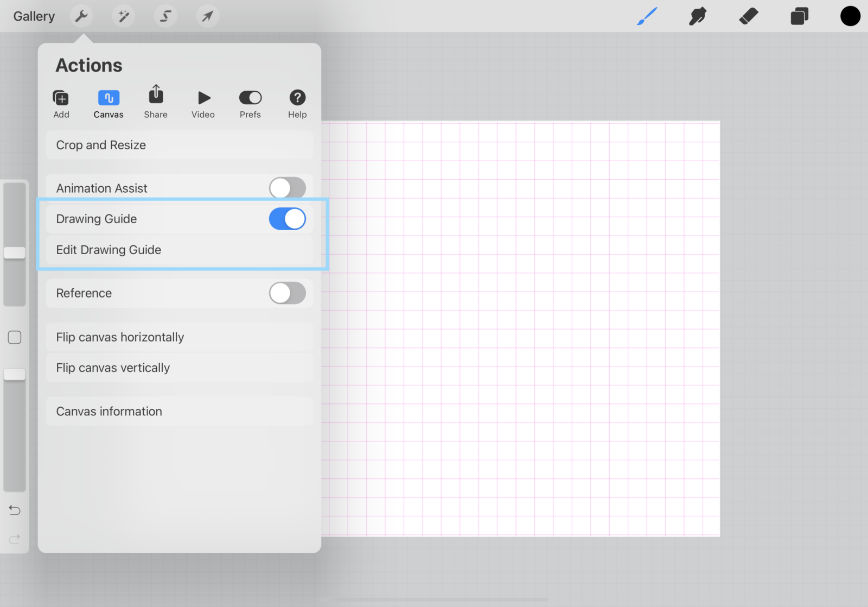Disable the Drawing Guide

pyautogui.click(x=288, y=219)
